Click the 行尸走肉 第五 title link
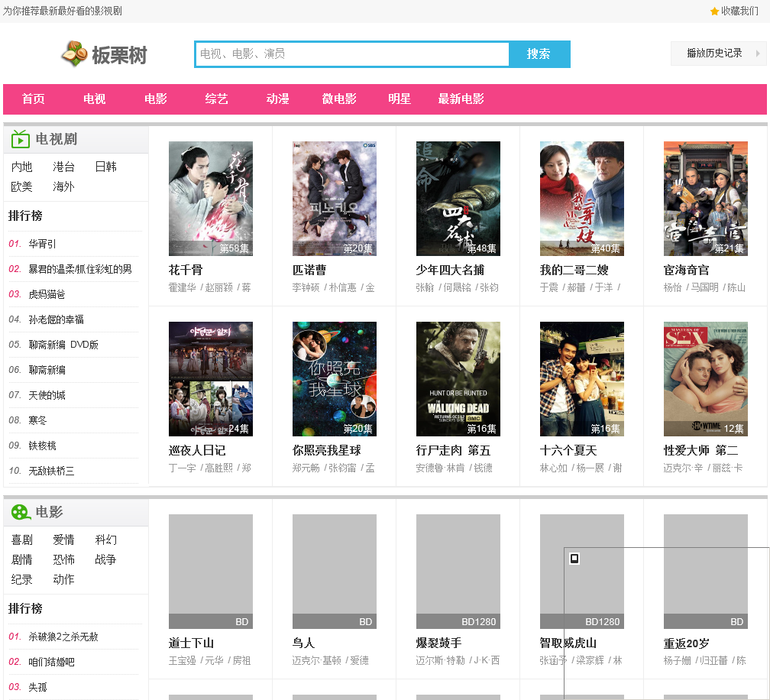 point(453,450)
